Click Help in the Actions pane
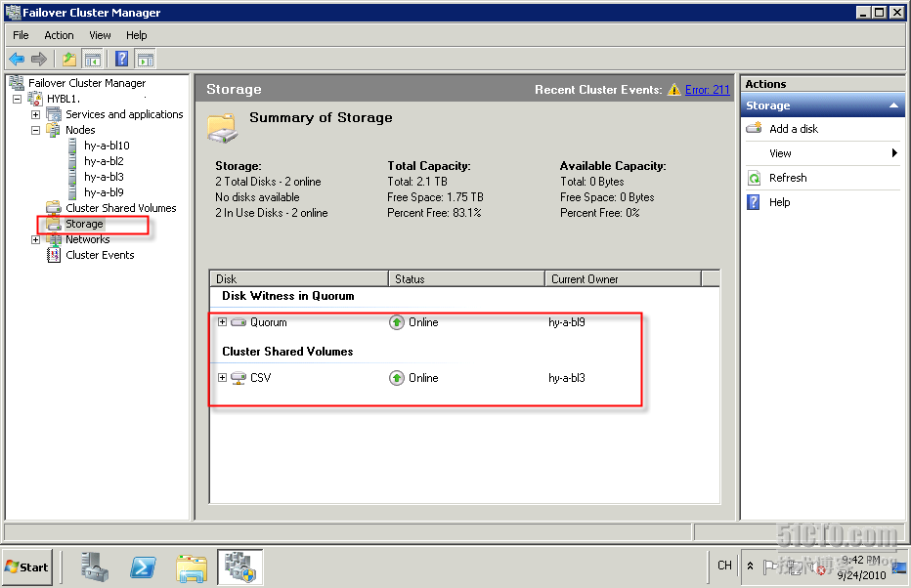Image resolution: width=911 pixels, height=588 pixels. click(780, 202)
